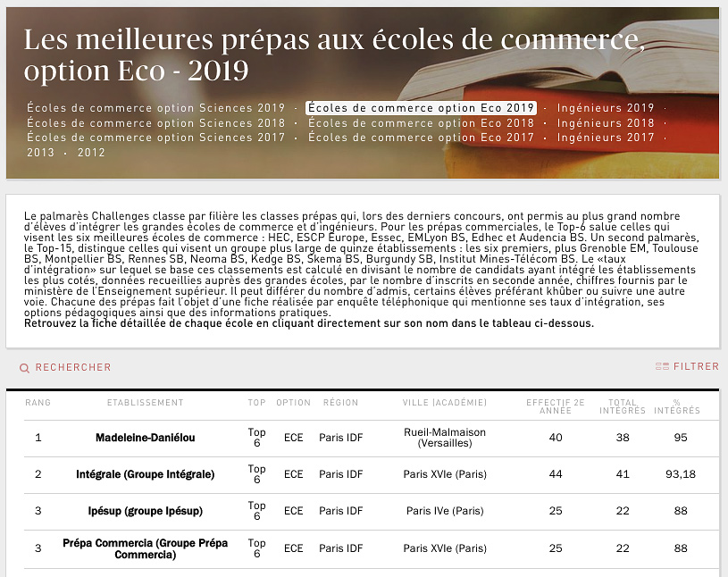Open the 2013 ranking link
Image resolution: width=728 pixels, height=577 pixels.
pos(40,152)
